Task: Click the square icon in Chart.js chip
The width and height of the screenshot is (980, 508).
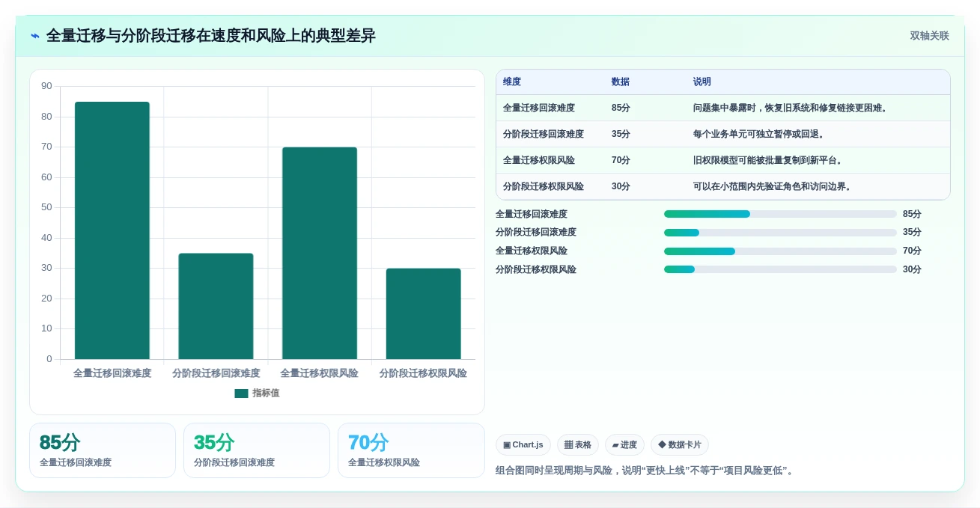Action: click(x=507, y=445)
